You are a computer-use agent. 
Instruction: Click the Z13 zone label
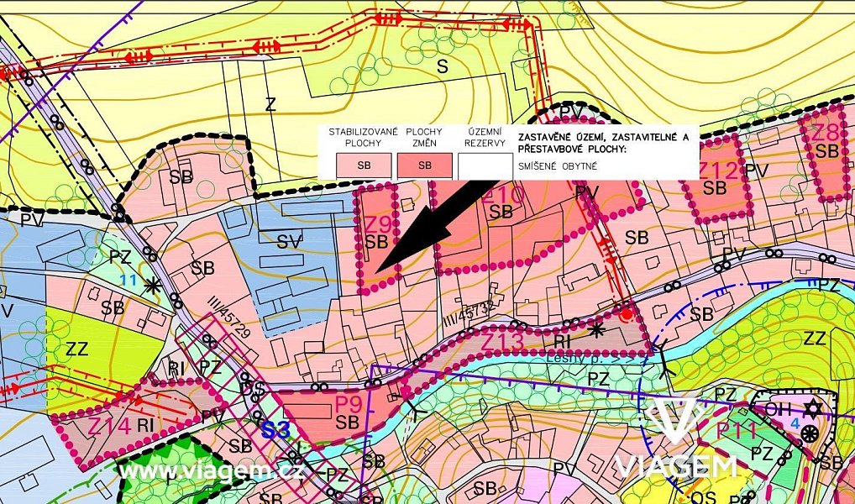503,342
